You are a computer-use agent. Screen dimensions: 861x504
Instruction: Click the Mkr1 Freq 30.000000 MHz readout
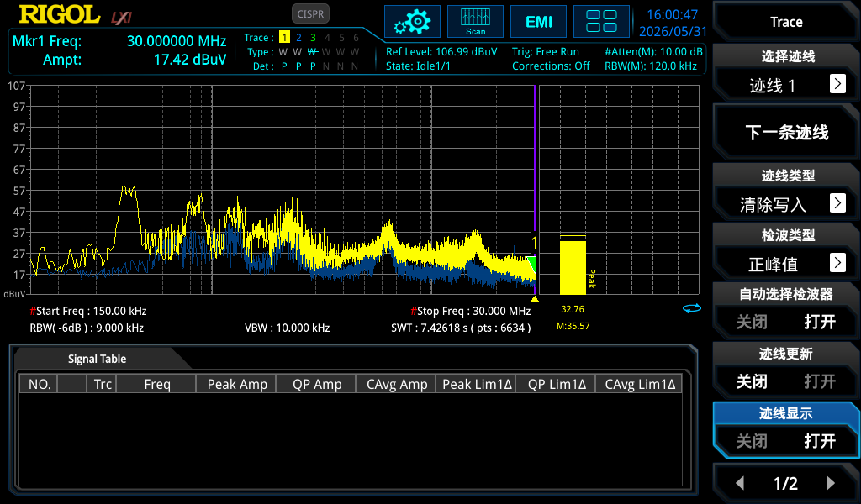click(119, 41)
